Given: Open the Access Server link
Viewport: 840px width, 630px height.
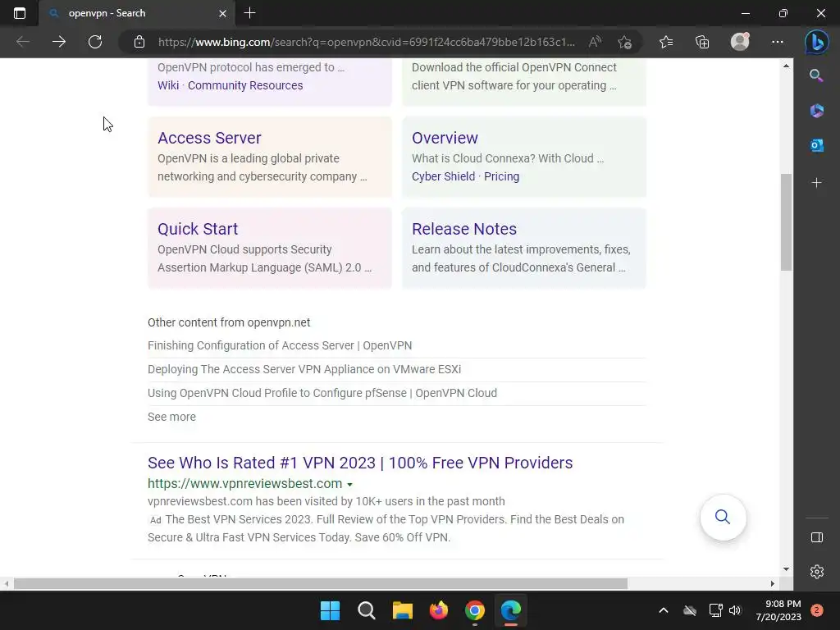Looking at the screenshot, I should click(x=209, y=138).
